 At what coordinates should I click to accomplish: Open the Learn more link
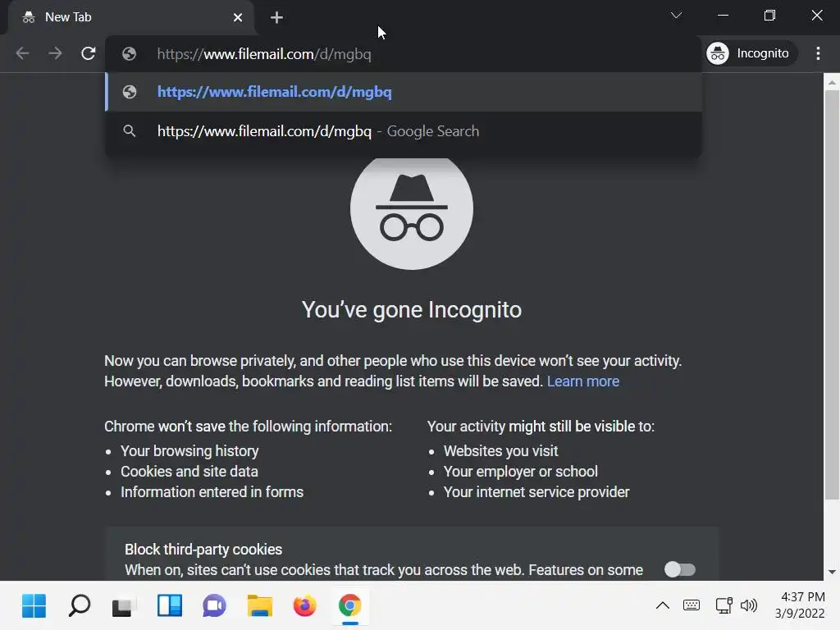[583, 381]
